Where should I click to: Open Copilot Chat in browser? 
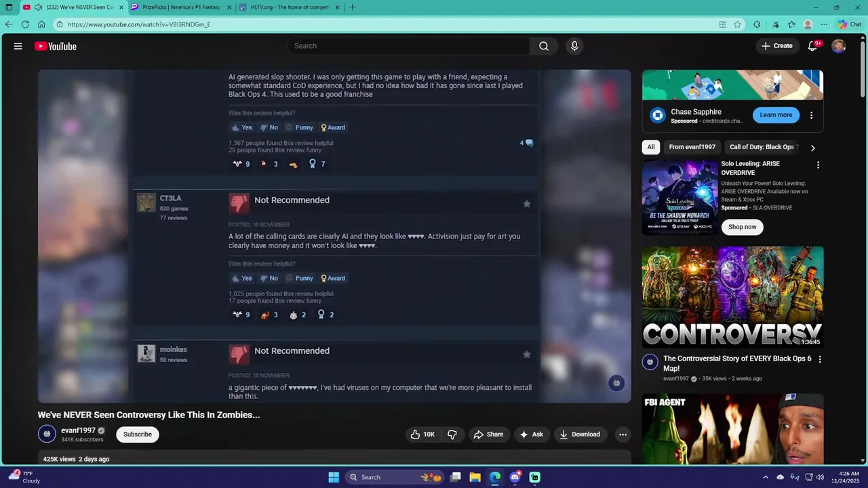[x=850, y=24]
